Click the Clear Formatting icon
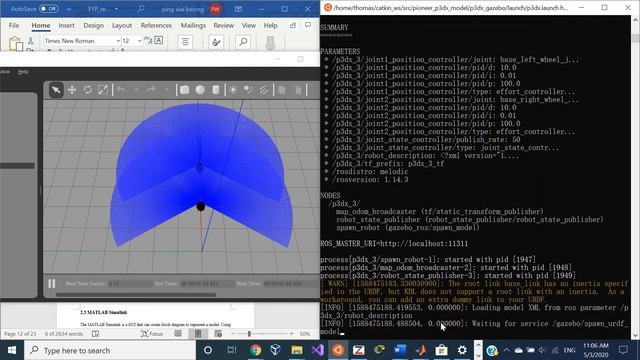 coord(148,40)
